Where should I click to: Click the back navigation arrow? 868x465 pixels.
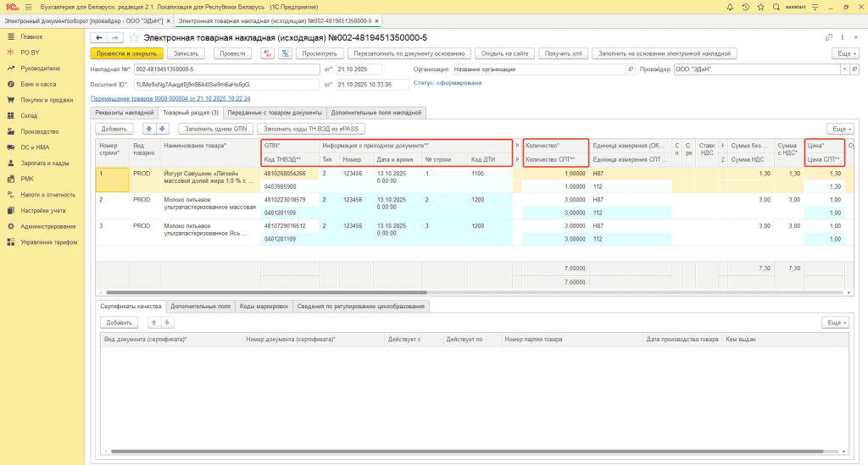[x=98, y=37]
